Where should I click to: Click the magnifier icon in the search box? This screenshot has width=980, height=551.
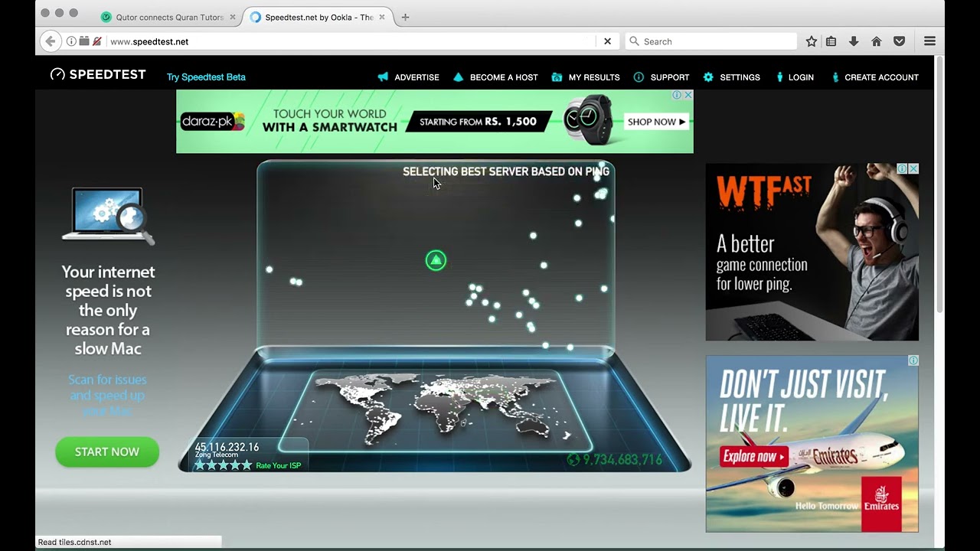(634, 41)
